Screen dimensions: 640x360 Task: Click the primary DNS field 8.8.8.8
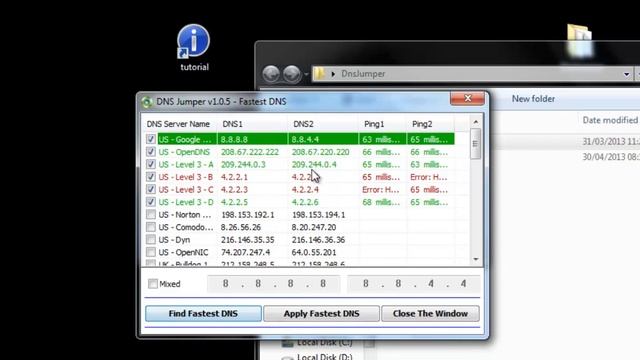pos(274,284)
